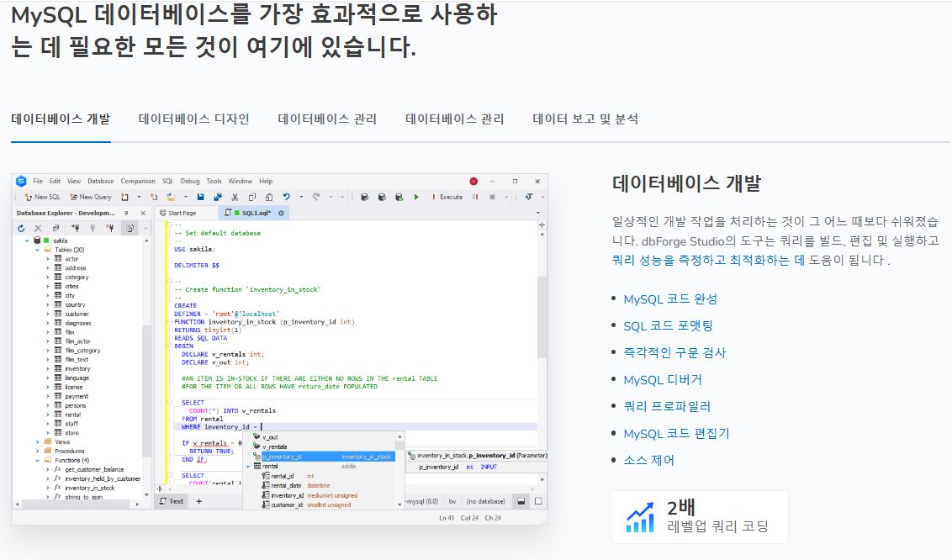Collapse the Functions (4) folder
The height and width of the screenshot is (560, 952).
(38, 460)
